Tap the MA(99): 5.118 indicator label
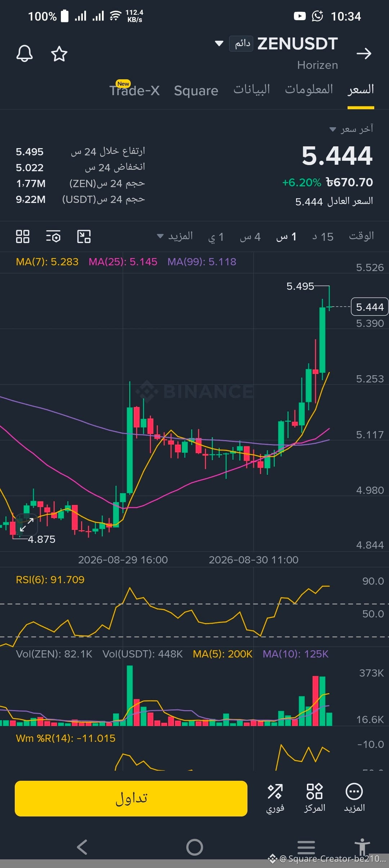The height and width of the screenshot is (868, 389). tap(202, 262)
